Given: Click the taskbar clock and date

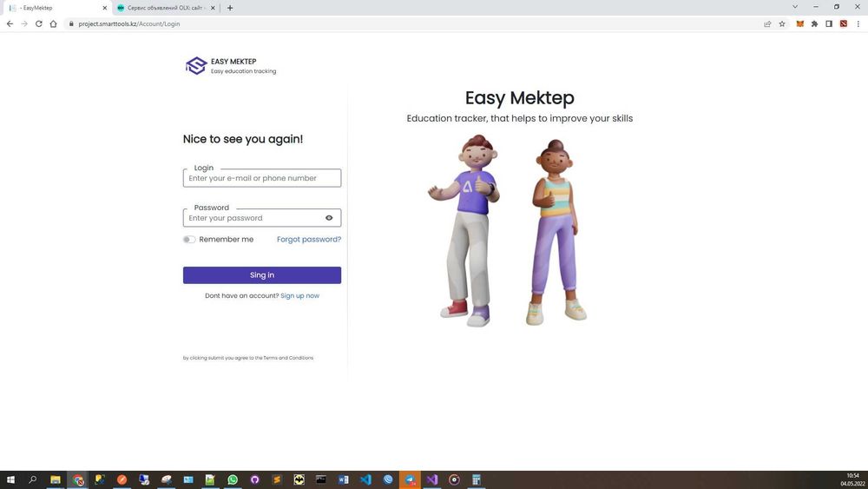Looking at the screenshot, I should pyautogui.click(x=852, y=479).
